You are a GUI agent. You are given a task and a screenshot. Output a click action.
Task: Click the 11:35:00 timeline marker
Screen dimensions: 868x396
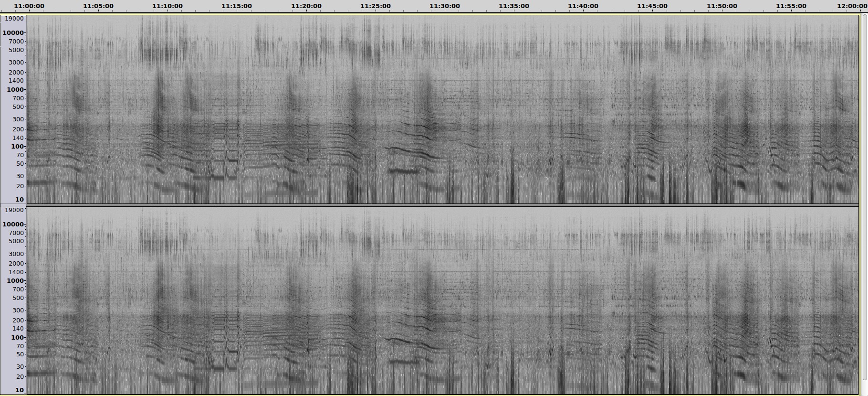pyautogui.click(x=514, y=6)
